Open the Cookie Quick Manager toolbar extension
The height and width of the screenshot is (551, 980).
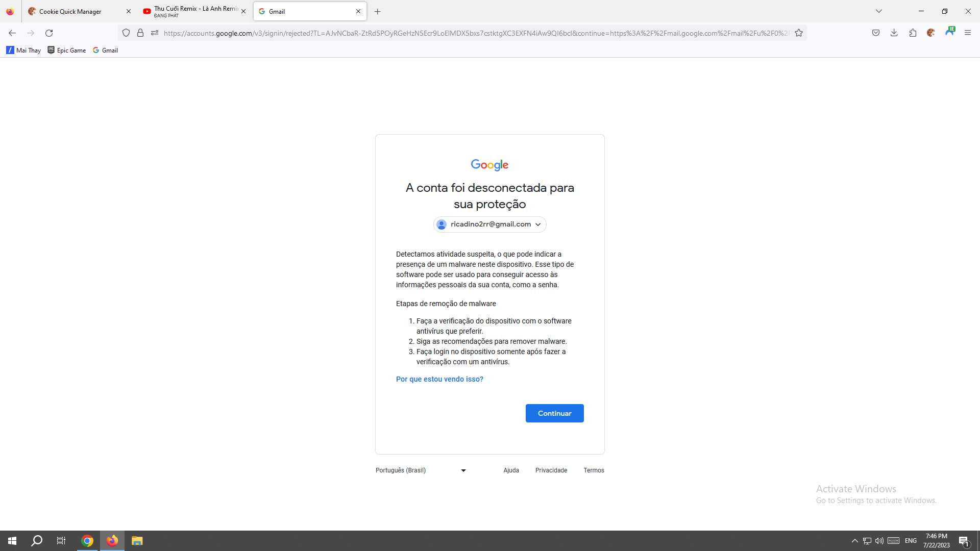tap(931, 33)
